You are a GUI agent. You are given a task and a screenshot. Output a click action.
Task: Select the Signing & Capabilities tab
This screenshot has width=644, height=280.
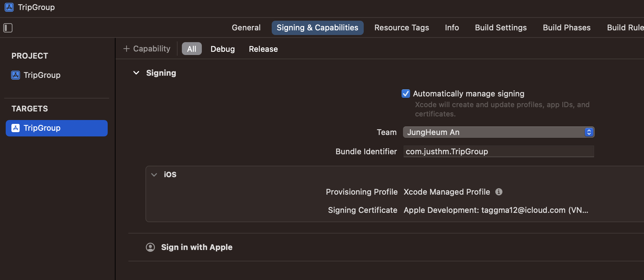pyautogui.click(x=317, y=28)
